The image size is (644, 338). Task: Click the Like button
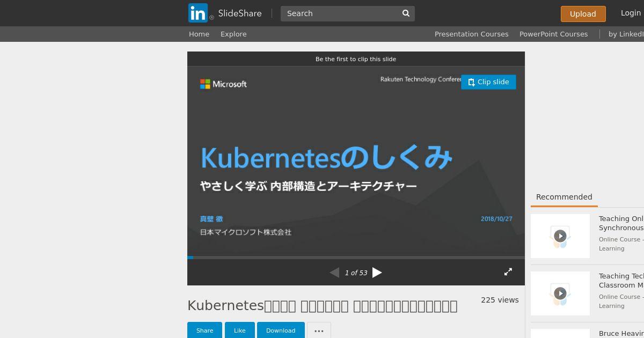point(239,330)
